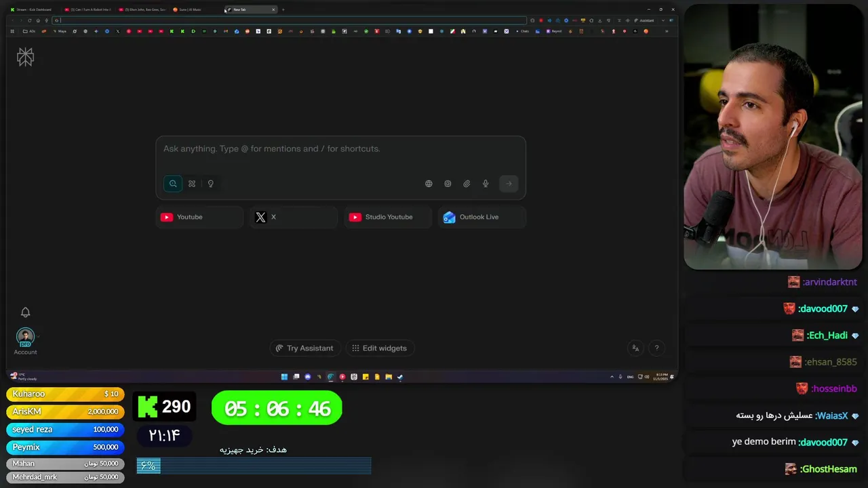
Task: Open the X shortcut widget
Action: [294, 217]
